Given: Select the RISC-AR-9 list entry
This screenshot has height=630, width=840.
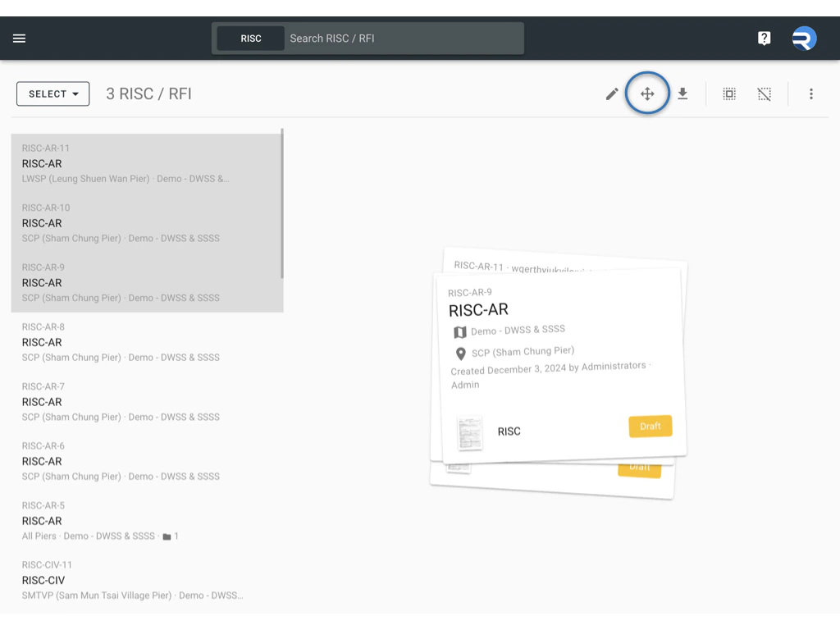Looking at the screenshot, I should pyautogui.click(x=147, y=282).
